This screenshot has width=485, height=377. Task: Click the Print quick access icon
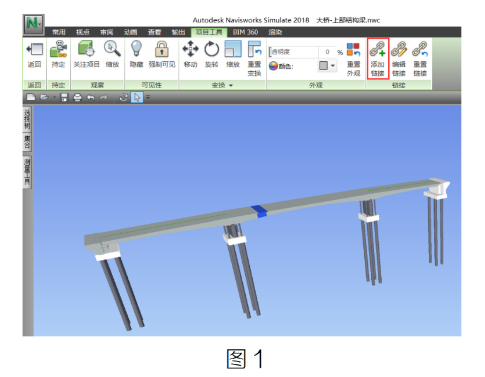point(77,97)
